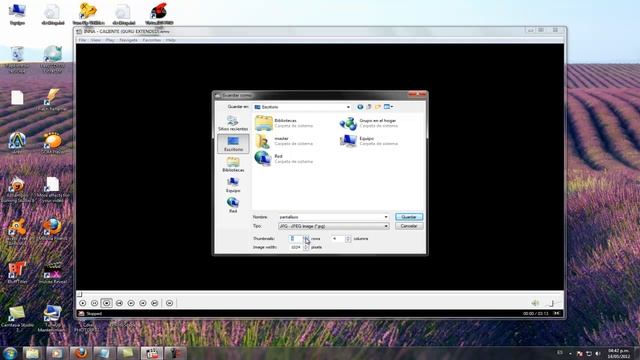Open Firefox from the taskbar
The image size is (640, 360).
[80, 353]
